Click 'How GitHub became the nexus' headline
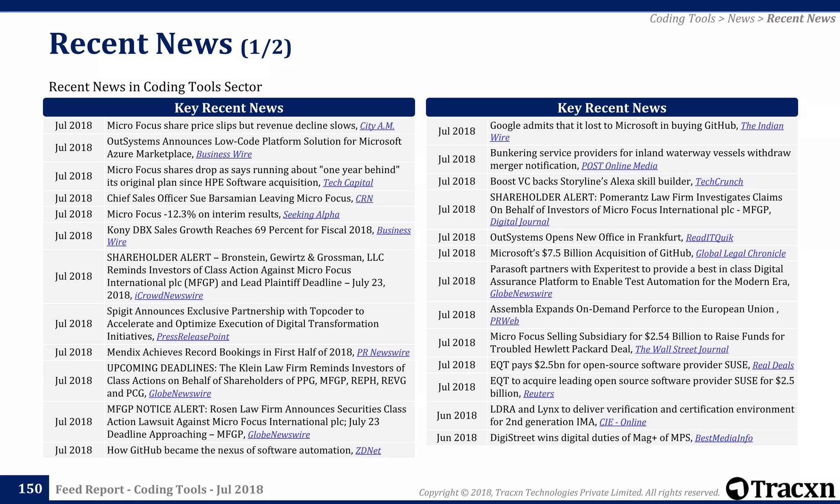The height and width of the screenshot is (504, 840). pyautogui.click(x=230, y=451)
